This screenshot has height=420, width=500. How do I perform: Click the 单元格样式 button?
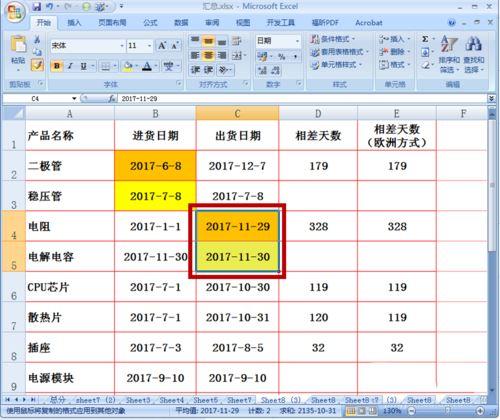click(x=336, y=65)
